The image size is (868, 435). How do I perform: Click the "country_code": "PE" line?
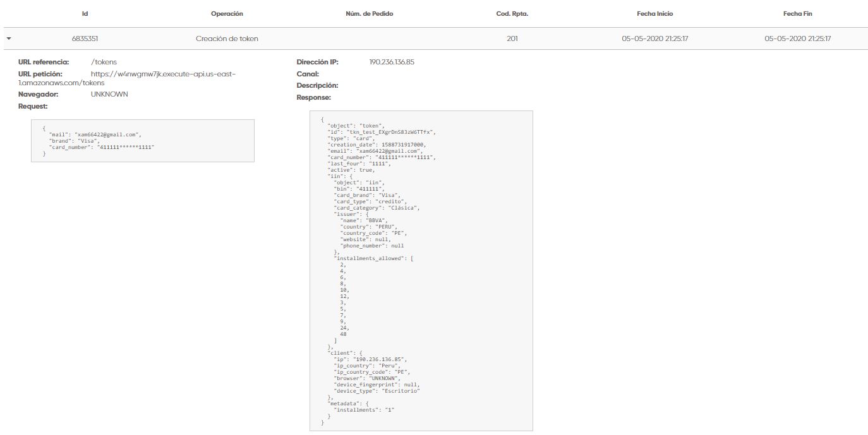[373, 233]
